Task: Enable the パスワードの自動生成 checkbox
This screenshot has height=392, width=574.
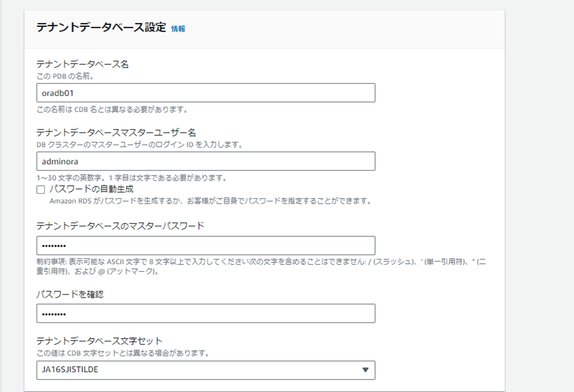Action: click(x=41, y=189)
